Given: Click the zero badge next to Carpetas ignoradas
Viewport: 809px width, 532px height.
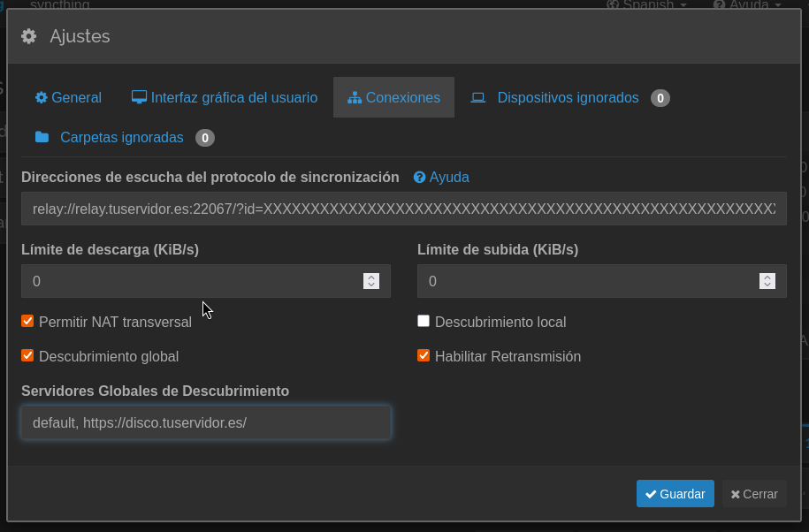Looking at the screenshot, I should click(x=204, y=138).
